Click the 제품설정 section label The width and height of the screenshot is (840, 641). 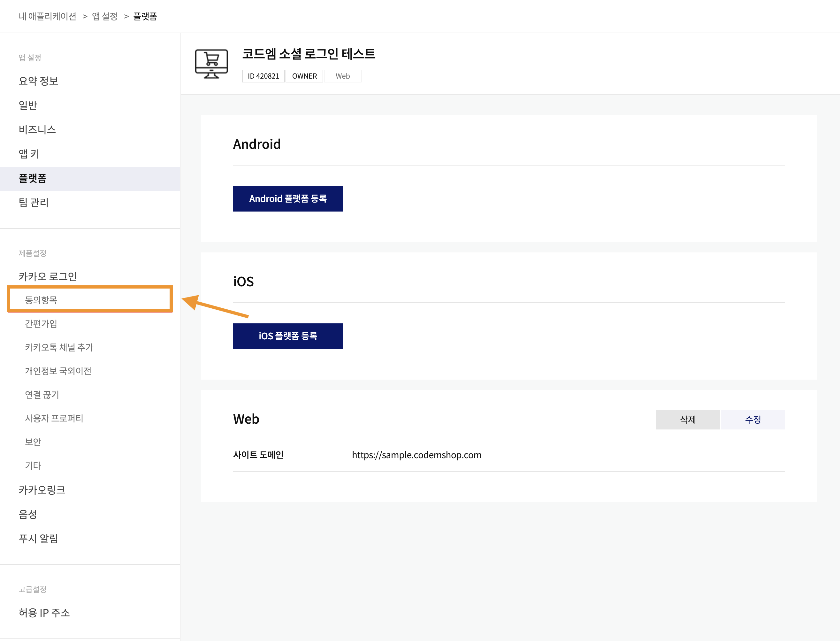(x=32, y=253)
